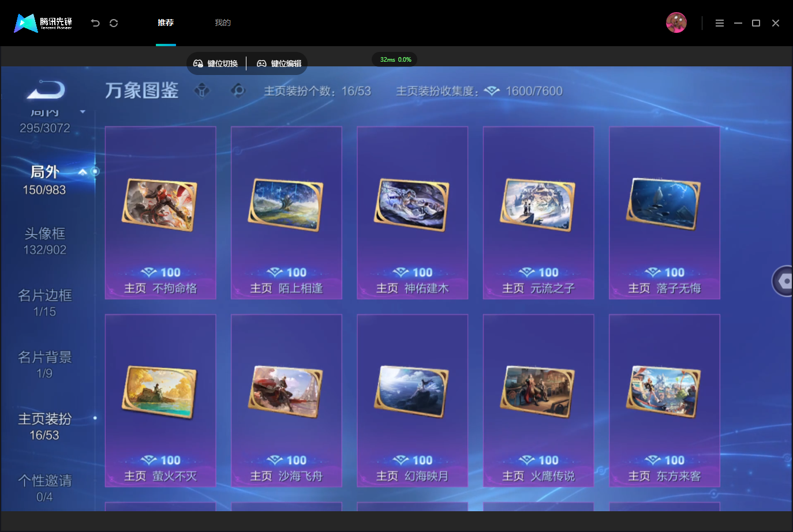Open the hamburger menu in title bar
The height and width of the screenshot is (532, 793).
[x=720, y=23]
